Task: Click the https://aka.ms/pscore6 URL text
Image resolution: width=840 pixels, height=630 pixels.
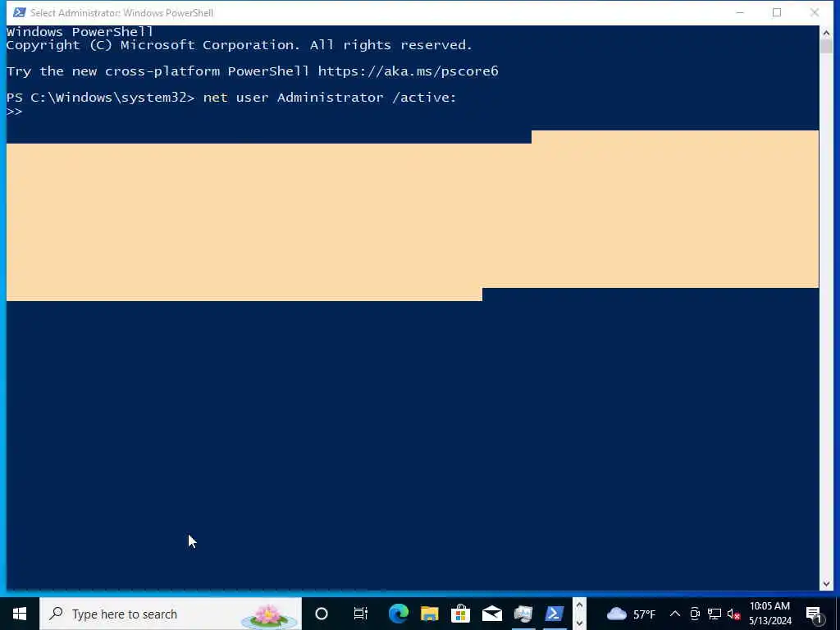Action: click(409, 71)
